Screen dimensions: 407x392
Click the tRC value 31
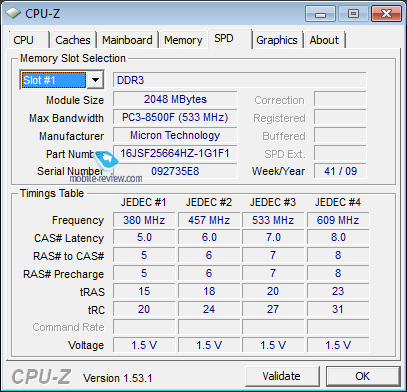[338, 309]
